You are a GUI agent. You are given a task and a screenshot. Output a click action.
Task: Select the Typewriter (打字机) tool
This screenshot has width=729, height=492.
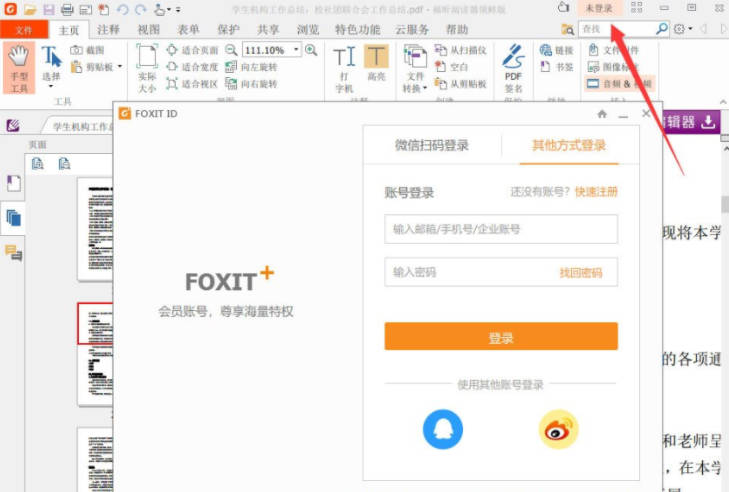point(345,68)
